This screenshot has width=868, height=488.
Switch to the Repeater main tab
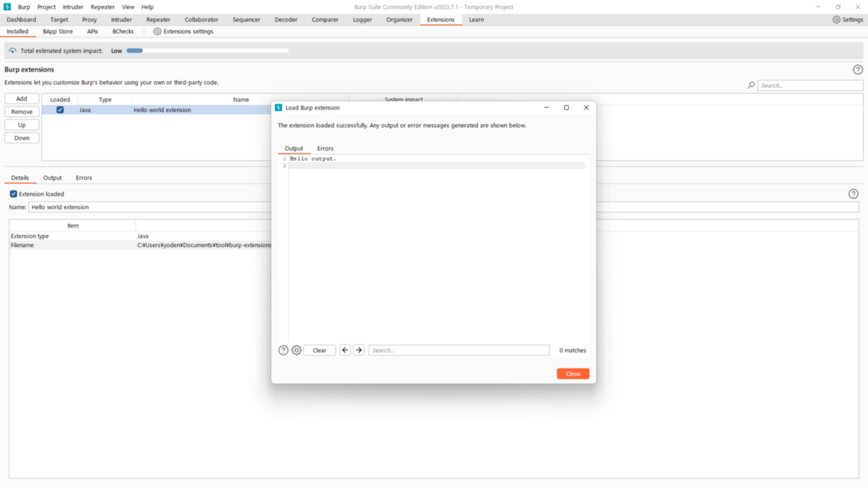pyautogui.click(x=158, y=20)
